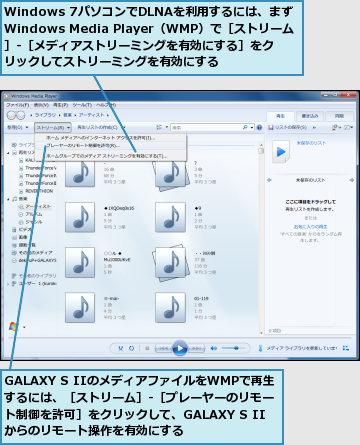The image size is (360, 445).
Task: Click the previous list left arrow
Action: tap(269, 180)
